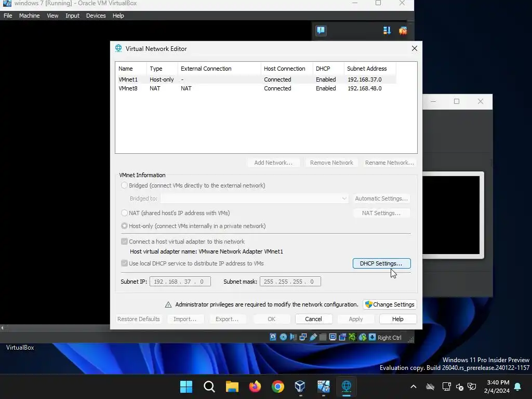
Task: Open the Help menu in VirtualBox menu bar
Action: tap(118, 16)
